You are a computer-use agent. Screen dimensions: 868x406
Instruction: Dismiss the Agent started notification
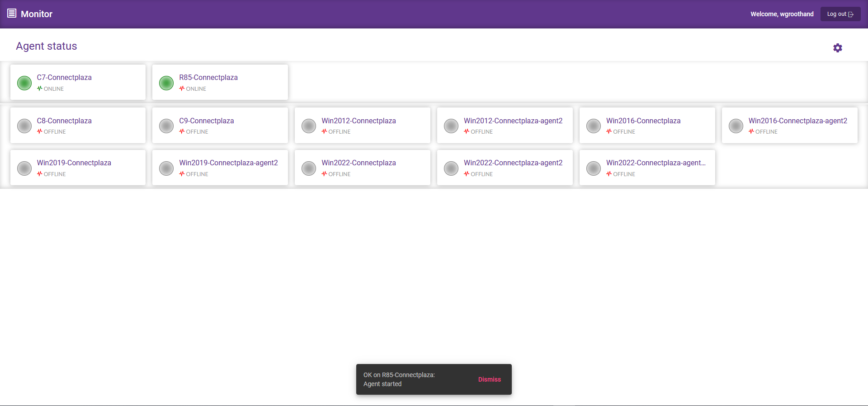coord(490,379)
